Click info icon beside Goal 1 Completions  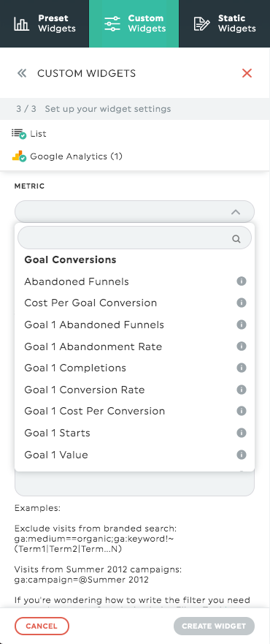coord(242,368)
